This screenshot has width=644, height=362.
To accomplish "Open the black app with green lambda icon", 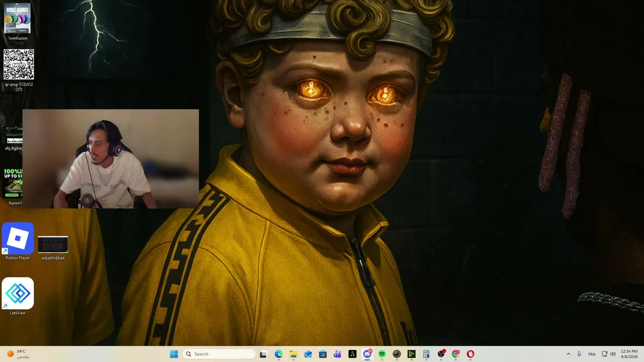I will [352, 354].
